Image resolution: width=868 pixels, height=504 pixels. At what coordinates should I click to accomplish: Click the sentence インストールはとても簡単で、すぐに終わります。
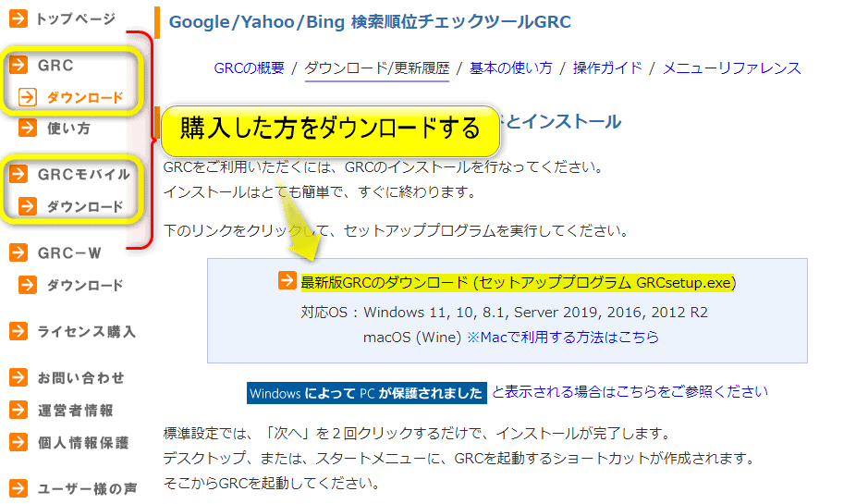pyautogui.click(x=321, y=192)
